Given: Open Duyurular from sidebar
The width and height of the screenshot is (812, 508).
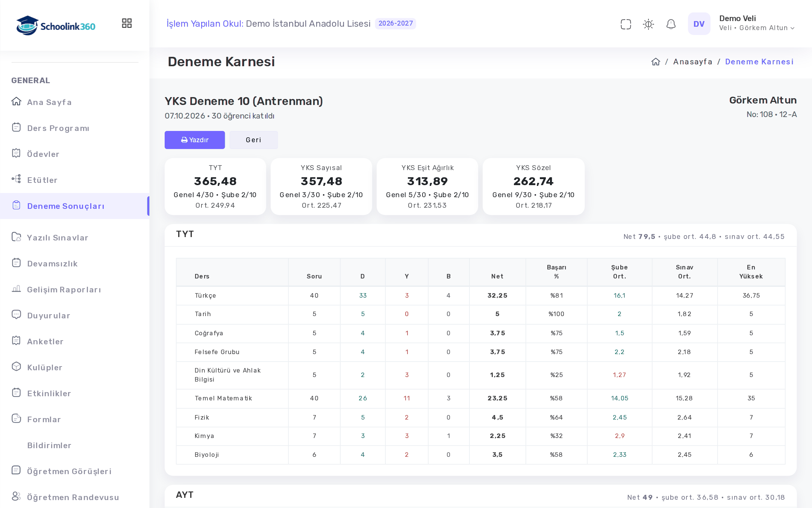Looking at the screenshot, I should click(74, 315).
